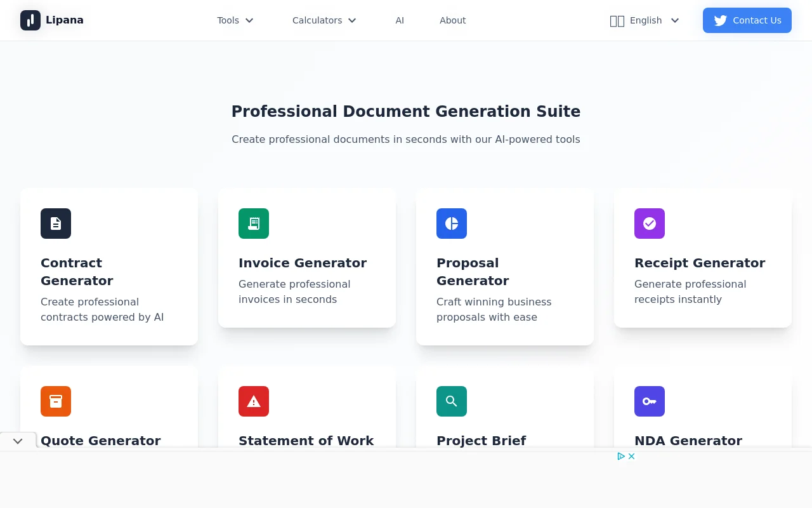The height and width of the screenshot is (508, 812).
Task: Click the purple Receipt Generator checkmark icon
Action: (x=650, y=224)
